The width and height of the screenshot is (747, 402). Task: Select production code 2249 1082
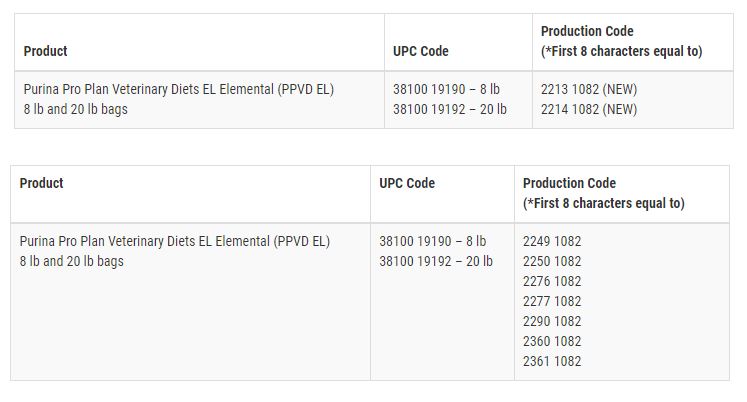552,241
